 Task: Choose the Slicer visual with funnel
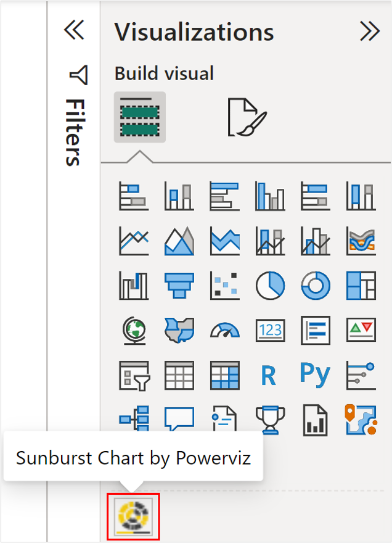[134, 375]
